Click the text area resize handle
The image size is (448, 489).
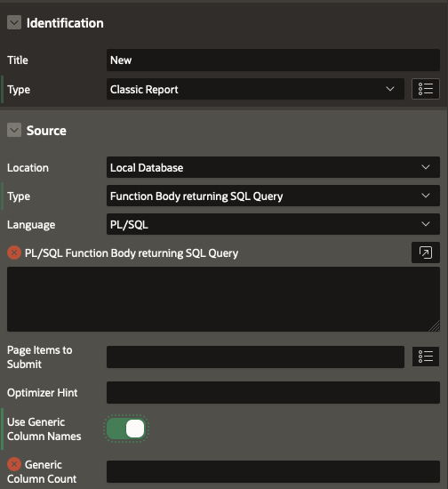(435, 326)
